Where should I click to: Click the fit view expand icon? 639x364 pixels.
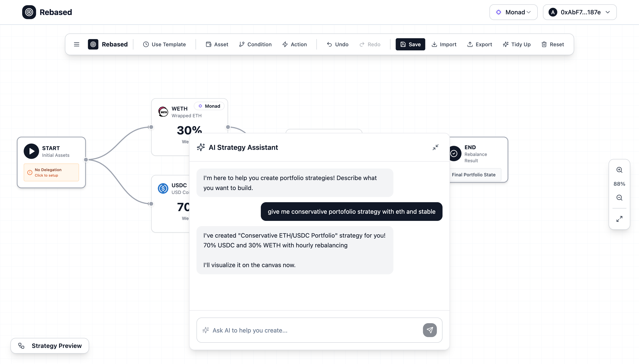[619, 219]
